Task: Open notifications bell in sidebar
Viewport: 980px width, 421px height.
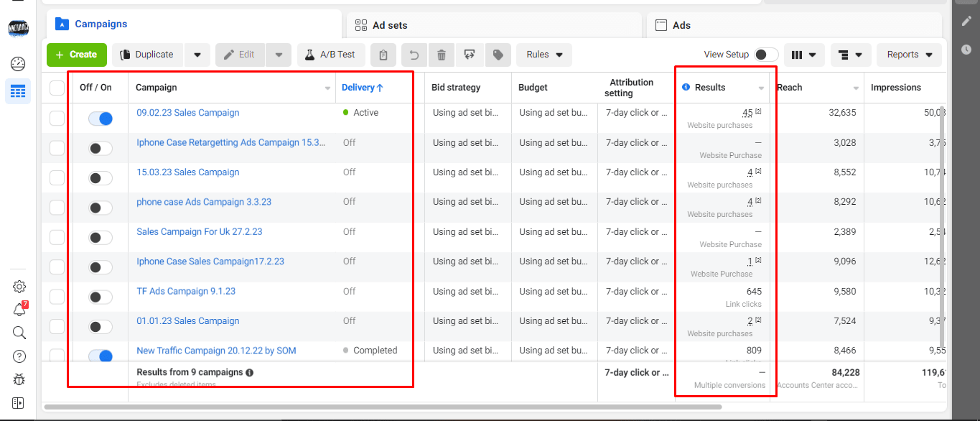Action: (x=19, y=310)
